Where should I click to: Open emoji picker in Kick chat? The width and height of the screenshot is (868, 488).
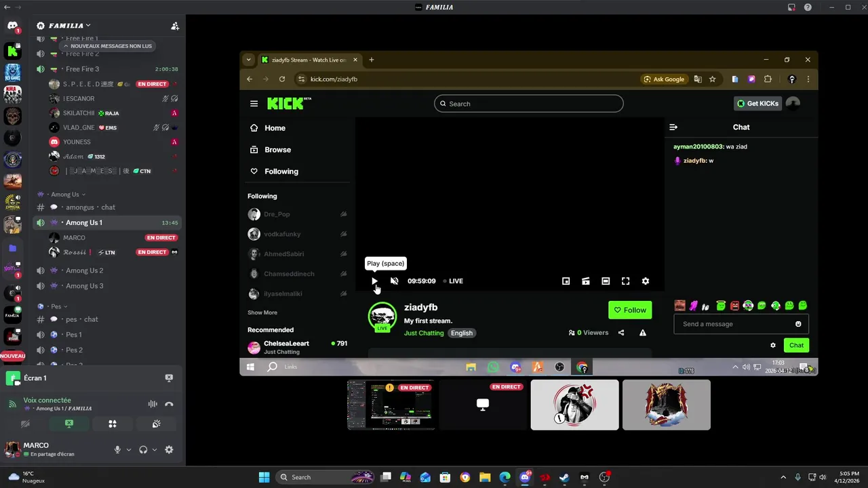798,324
